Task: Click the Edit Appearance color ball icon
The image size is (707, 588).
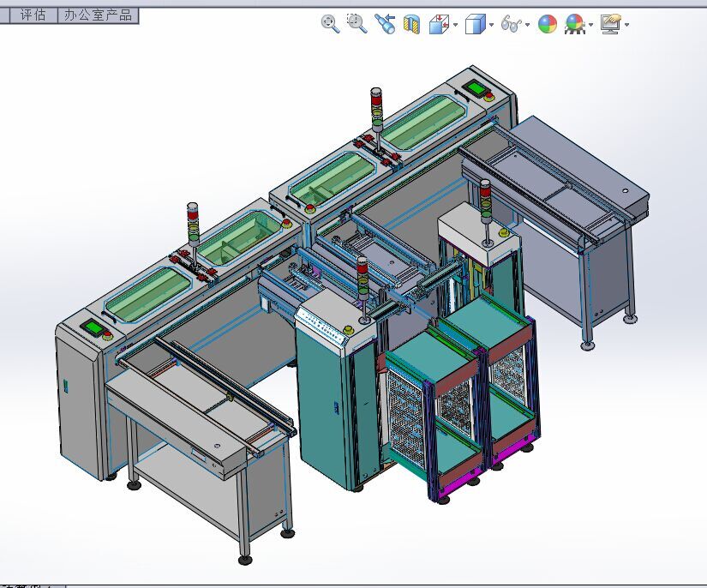Action: (x=548, y=24)
